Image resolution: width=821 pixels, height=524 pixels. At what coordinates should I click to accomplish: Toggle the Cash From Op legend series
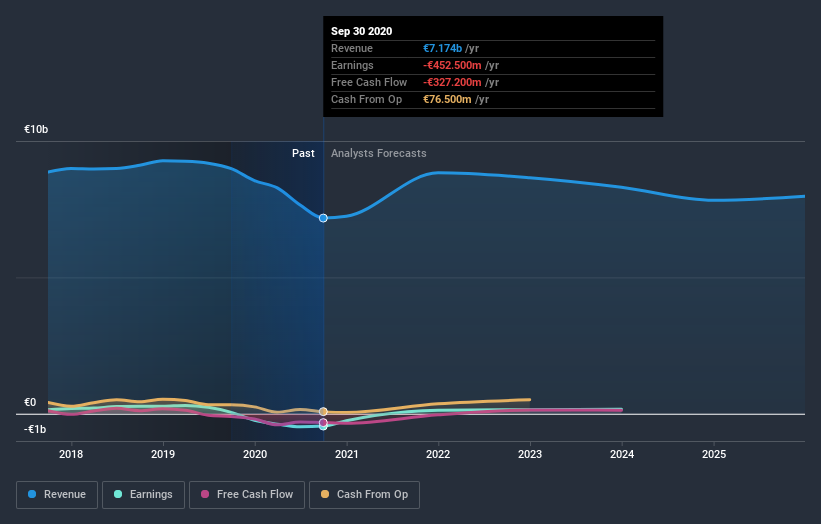(364, 495)
